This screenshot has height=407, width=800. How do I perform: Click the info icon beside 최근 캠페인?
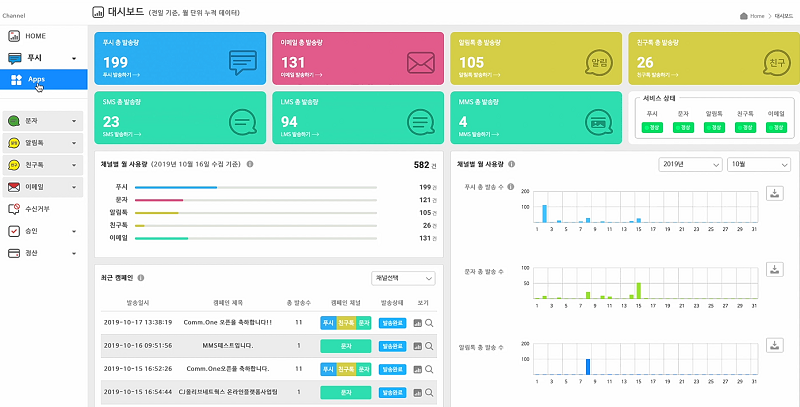coord(141,278)
